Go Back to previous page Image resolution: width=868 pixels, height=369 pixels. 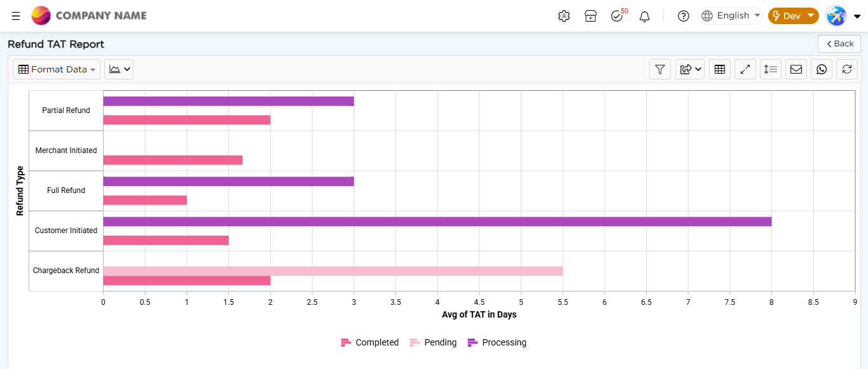[839, 43]
